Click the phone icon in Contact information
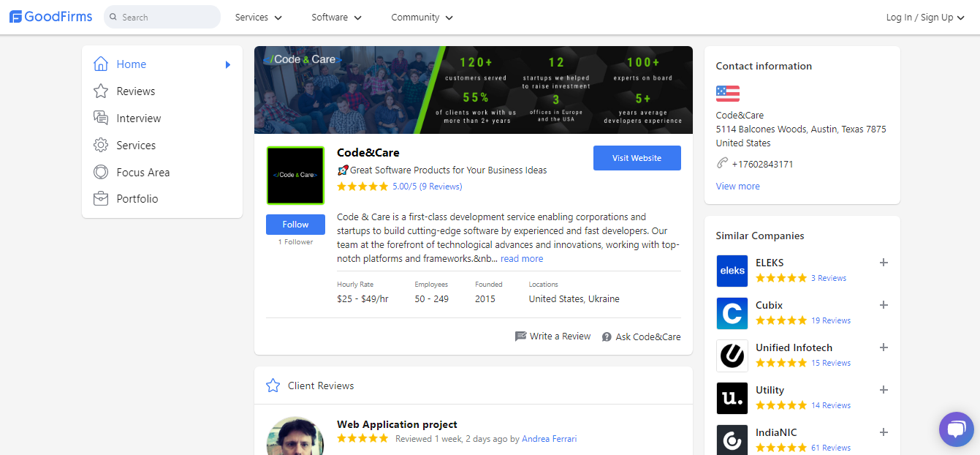980x455 pixels. pos(723,163)
